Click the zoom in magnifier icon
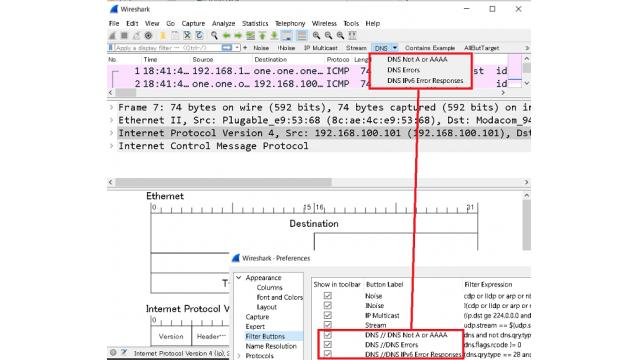 [316, 36]
